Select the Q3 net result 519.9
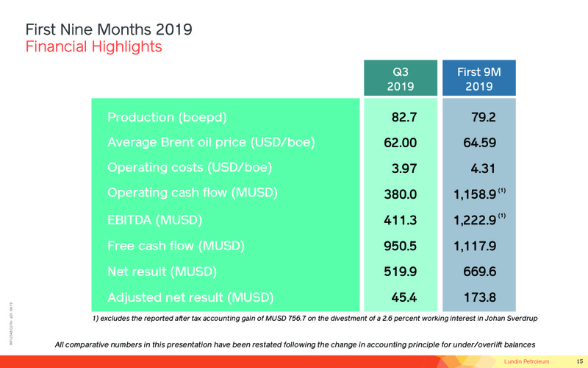The image size is (588, 368). tap(400, 272)
